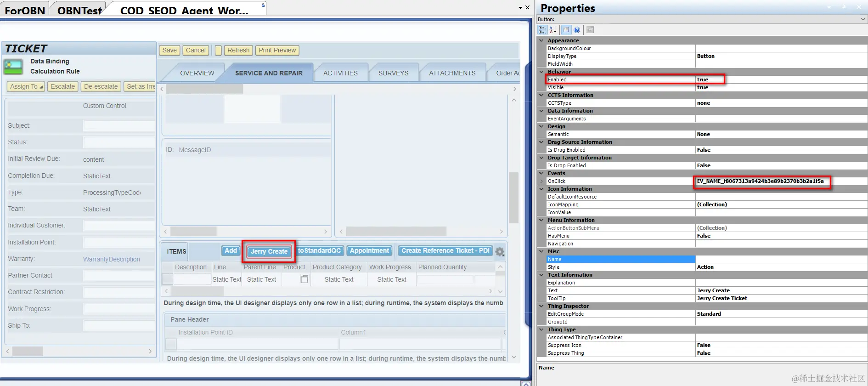Expand the OnClick event property
Screen dimensions: 868x386
click(541, 181)
